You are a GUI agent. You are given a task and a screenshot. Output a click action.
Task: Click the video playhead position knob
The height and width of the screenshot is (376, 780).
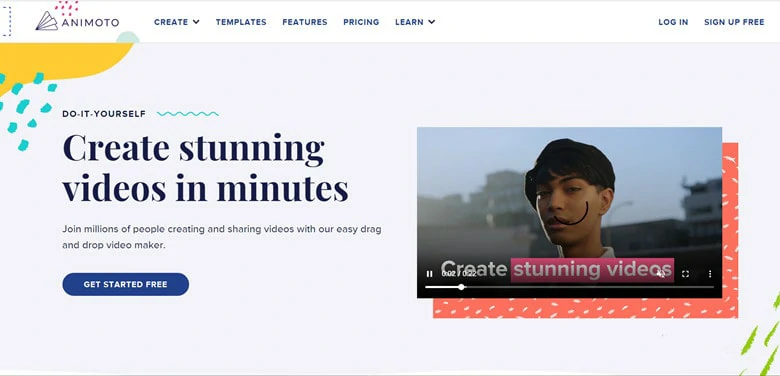point(461,287)
